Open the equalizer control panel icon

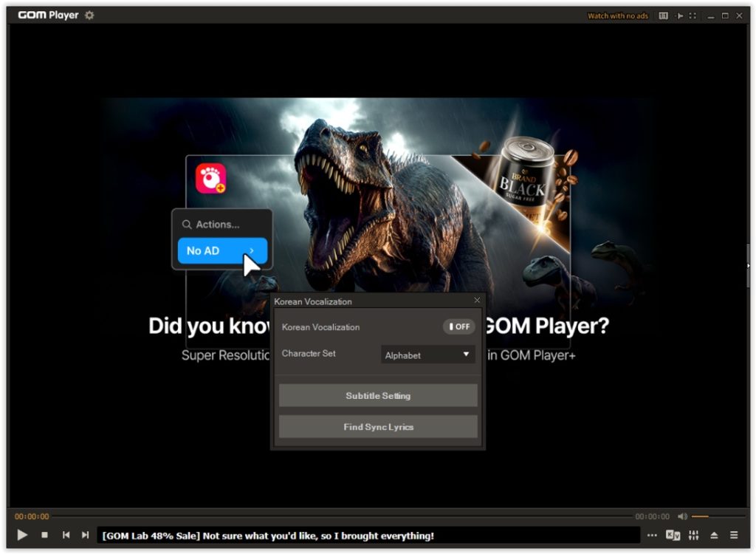coord(693,536)
